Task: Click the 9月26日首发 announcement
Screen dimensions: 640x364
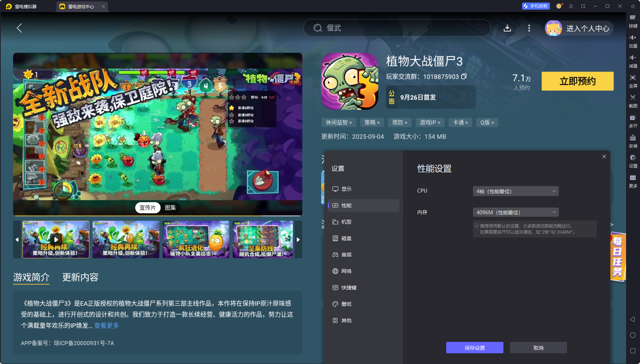Action: [431, 97]
